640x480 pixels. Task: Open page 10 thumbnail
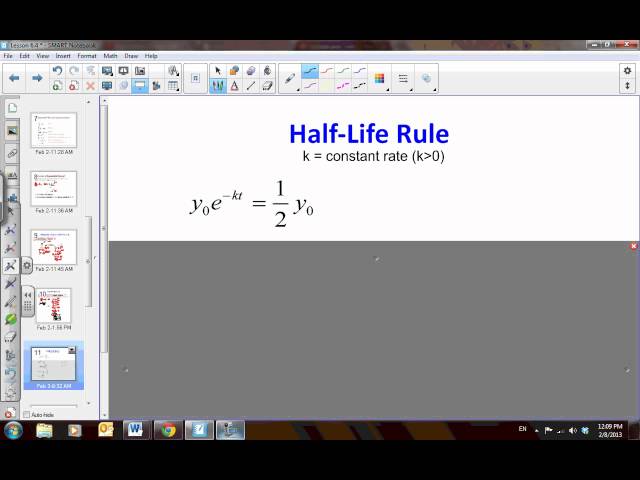tap(53, 305)
